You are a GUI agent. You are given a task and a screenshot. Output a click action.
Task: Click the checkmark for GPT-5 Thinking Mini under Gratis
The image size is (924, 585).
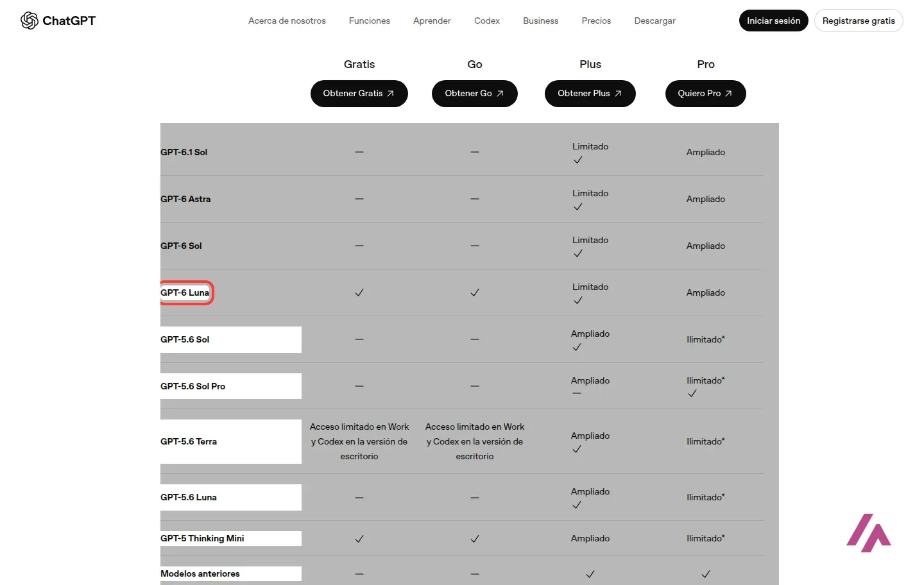359,539
